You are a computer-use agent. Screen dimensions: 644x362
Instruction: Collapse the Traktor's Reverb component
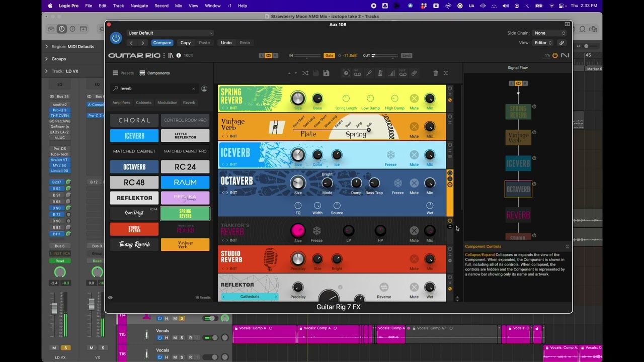[x=450, y=227]
